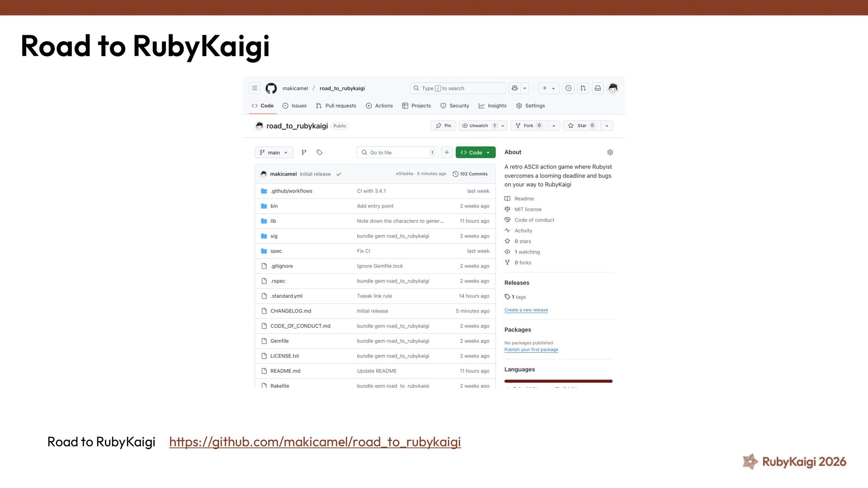Image resolution: width=868 pixels, height=488 pixels.
Task: Open the 102 Commits history link
Action: pos(470,174)
